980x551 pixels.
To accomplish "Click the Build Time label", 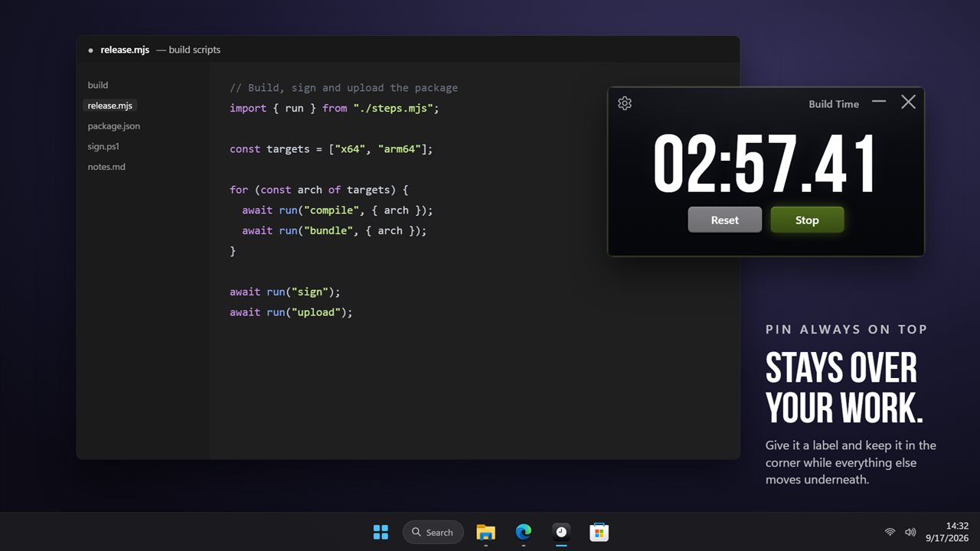I will 834,104.
